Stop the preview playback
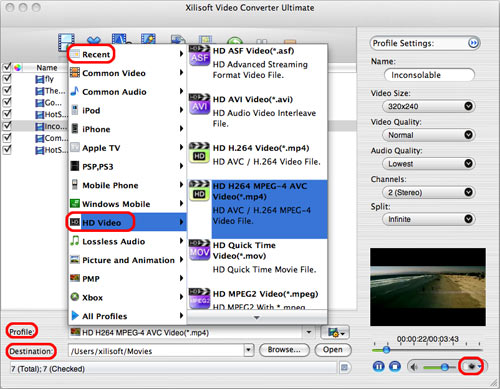500x389 pixels. pos(395,367)
